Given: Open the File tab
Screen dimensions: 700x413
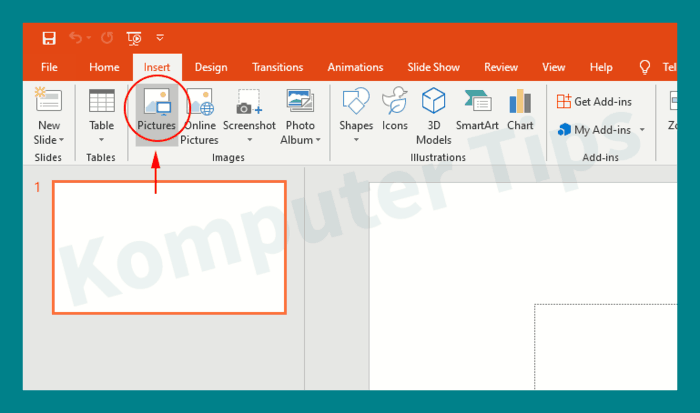Looking at the screenshot, I should (49, 67).
